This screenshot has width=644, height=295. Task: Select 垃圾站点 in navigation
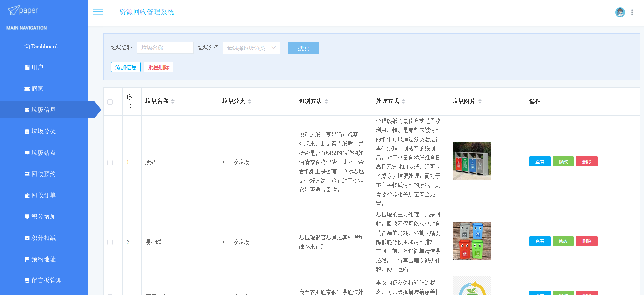click(x=44, y=153)
